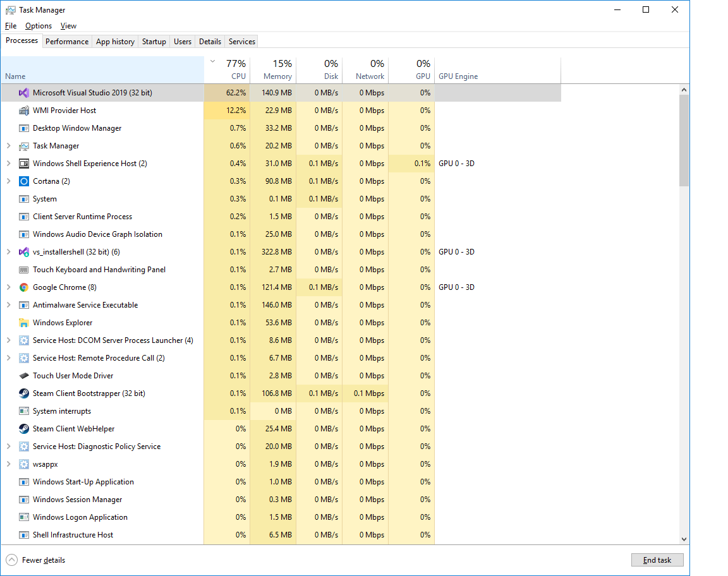Click the wsappx gear icon
The image size is (728, 576).
pos(23,464)
